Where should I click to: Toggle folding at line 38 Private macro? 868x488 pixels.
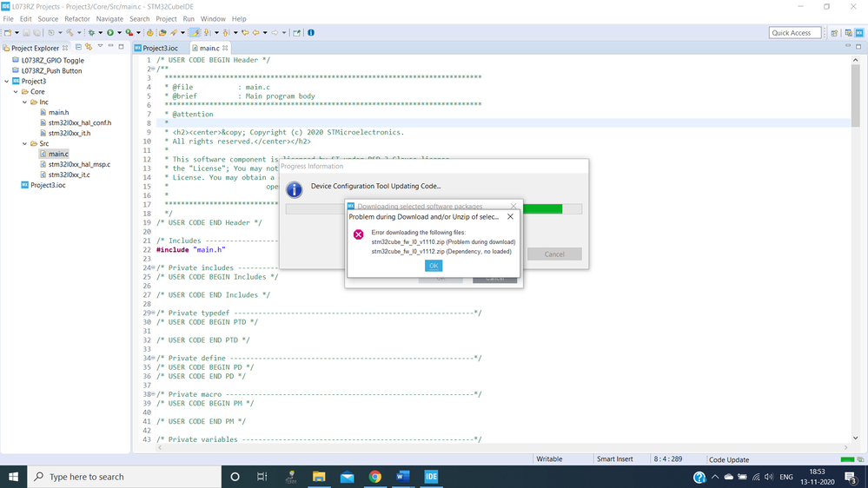pyautogui.click(x=153, y=394)
